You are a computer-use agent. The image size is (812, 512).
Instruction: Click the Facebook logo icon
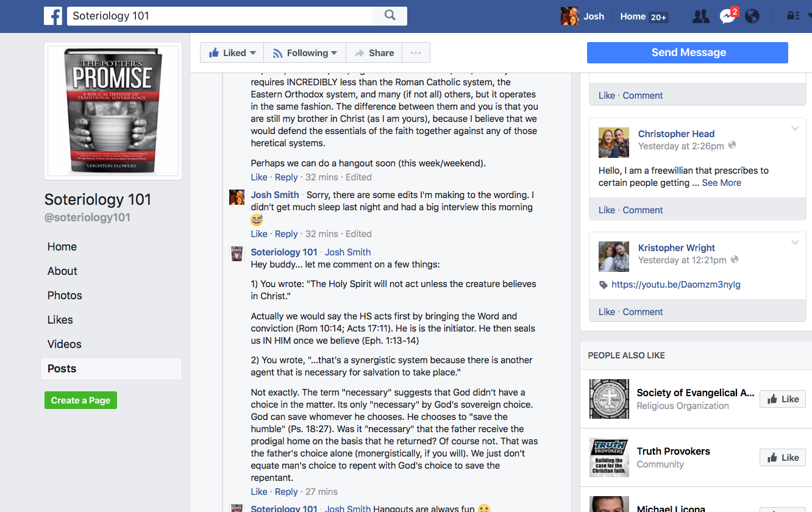pyautogui.click(x=53, y=16)
